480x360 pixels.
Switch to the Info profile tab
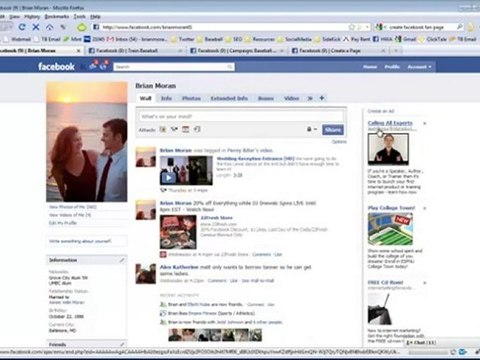(x=166, y=98)
